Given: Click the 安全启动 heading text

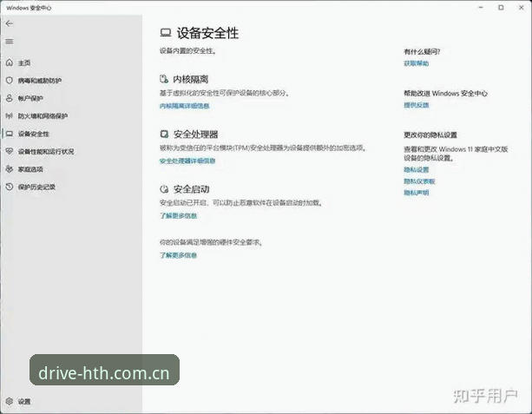Looking at the screenshot, I should [x=191, y=189].
